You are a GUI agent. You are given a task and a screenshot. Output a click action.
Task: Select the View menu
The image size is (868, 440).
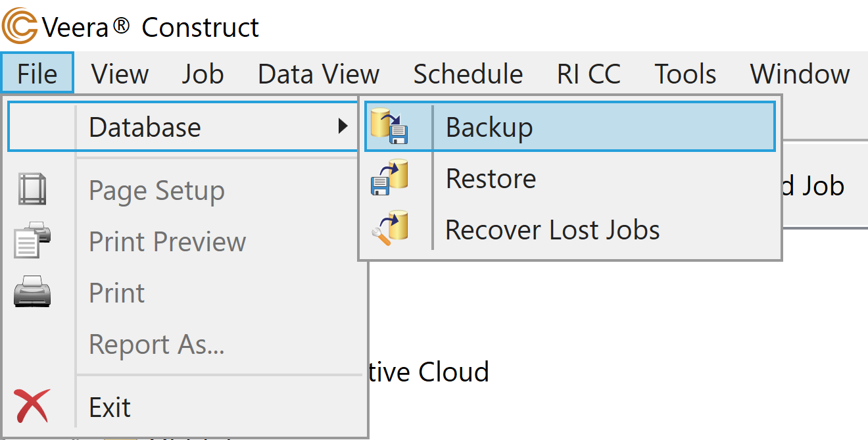tap(119, 74)
